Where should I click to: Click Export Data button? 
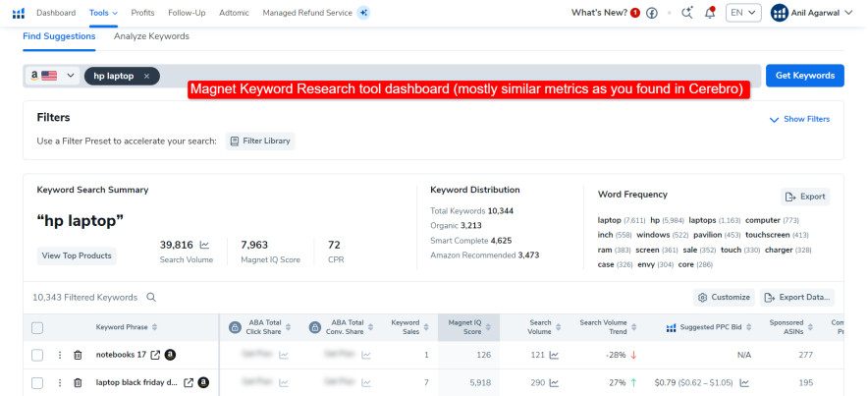point(797,298)
